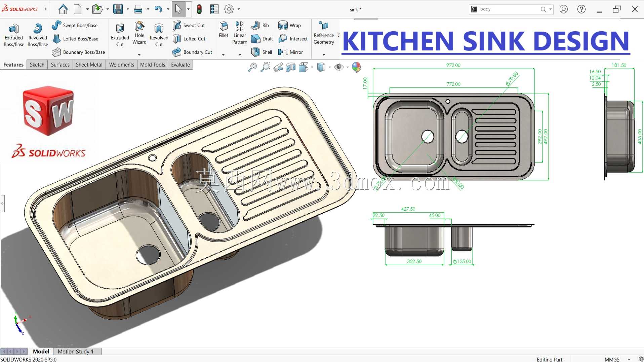Choose Swept Boss/Base feature

coord(75,26)
